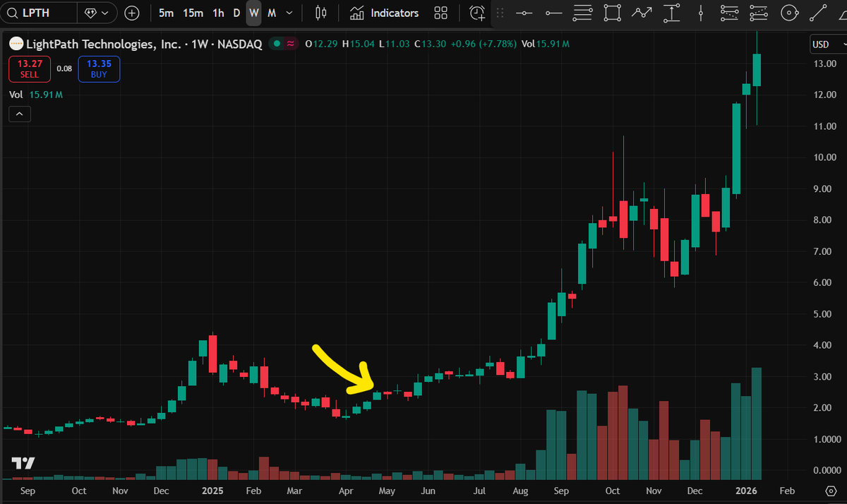
Task: Select the D daily timeframe
Action: [x=236, y=13]
